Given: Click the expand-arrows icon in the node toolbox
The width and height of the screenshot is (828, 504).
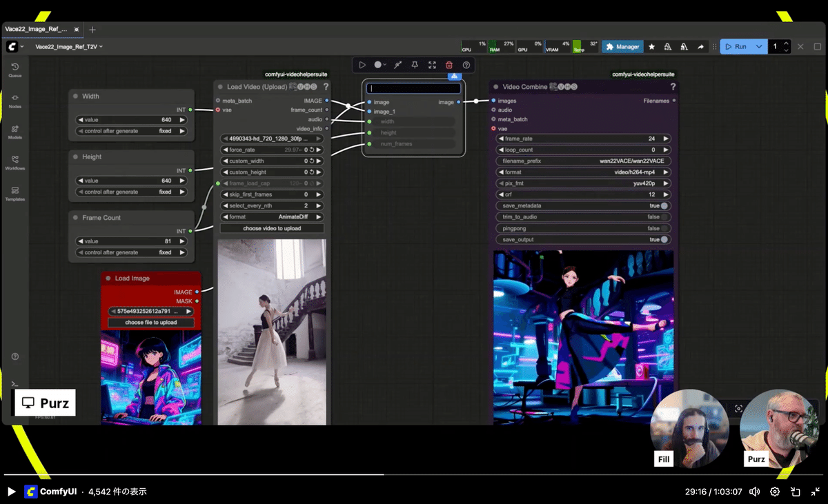Looking at the screenshot, I should (x=432, y=65).
